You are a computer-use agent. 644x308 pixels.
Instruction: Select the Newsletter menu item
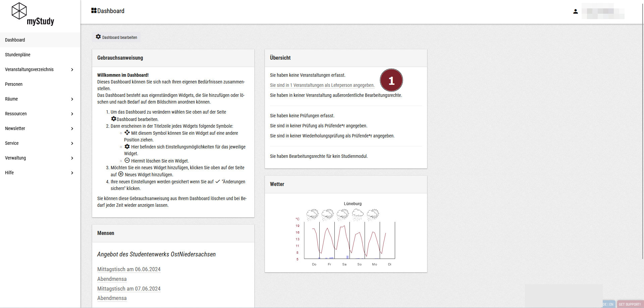coord(15,128)
